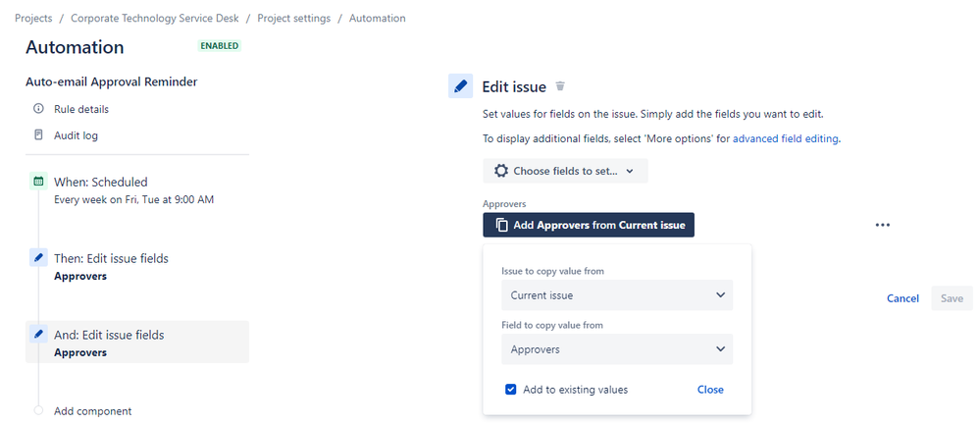Click the gear icon in Choose fields to set
The width and height of the screenshot is (980, 425).
500,171
